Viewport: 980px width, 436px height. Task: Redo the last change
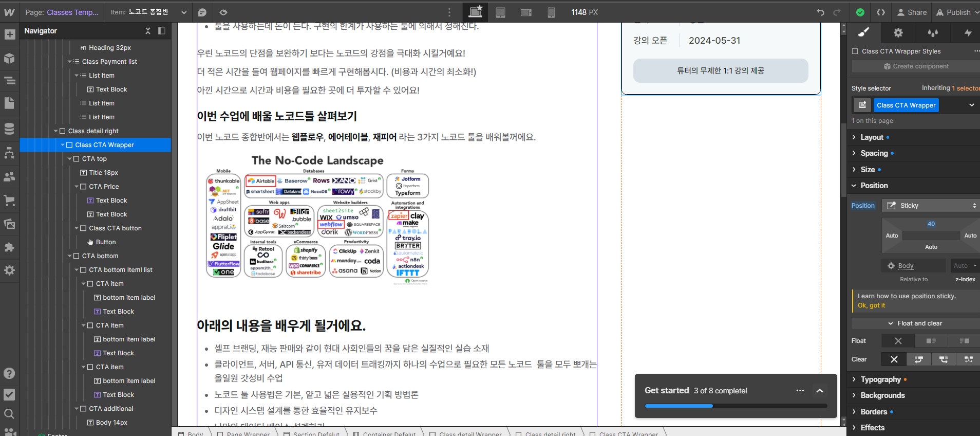point(837,12)
